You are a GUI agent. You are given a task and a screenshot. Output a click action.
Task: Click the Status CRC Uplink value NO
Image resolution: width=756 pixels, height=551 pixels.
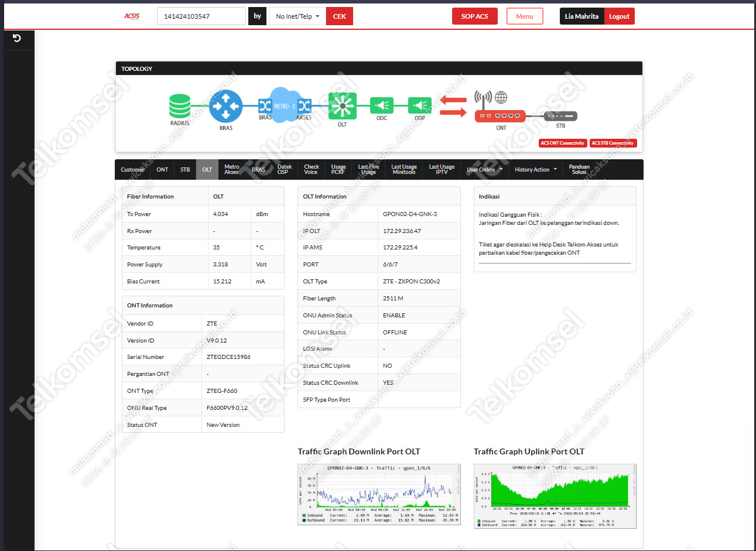click(388, 366)
